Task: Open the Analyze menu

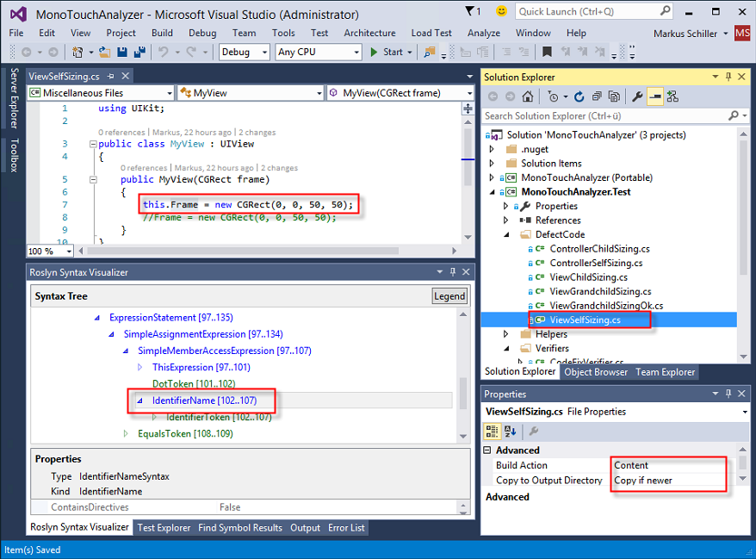Action: [484, 33]
